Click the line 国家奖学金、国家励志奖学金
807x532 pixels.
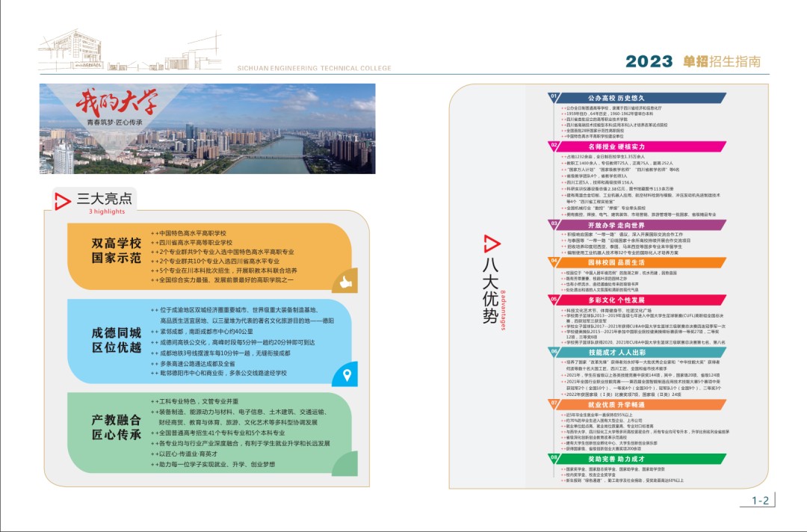(x=613, y=469)
